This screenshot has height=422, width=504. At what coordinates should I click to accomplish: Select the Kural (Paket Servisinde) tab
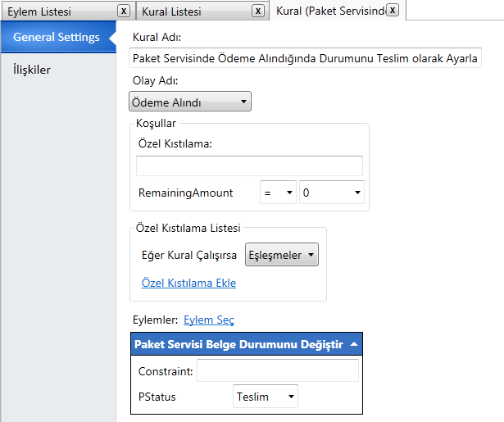coord(329,11)
